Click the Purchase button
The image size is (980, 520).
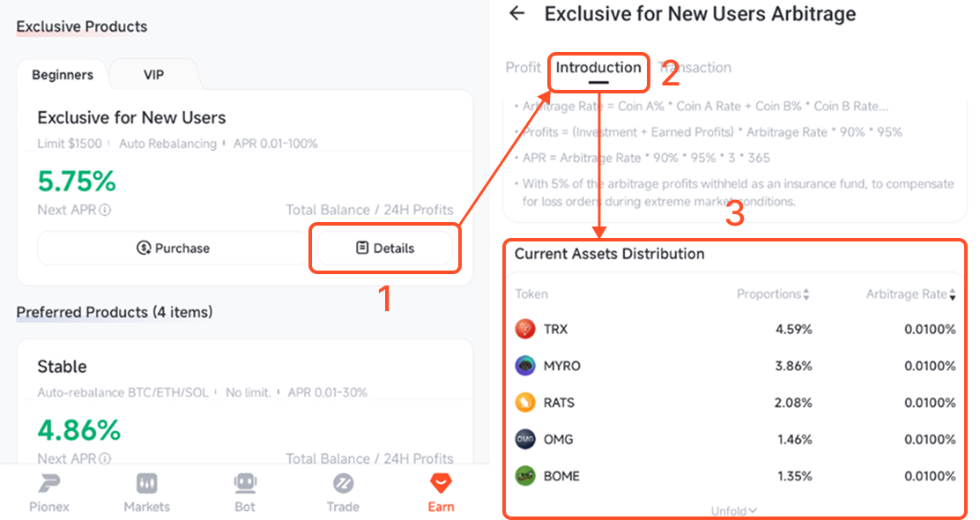173,249
